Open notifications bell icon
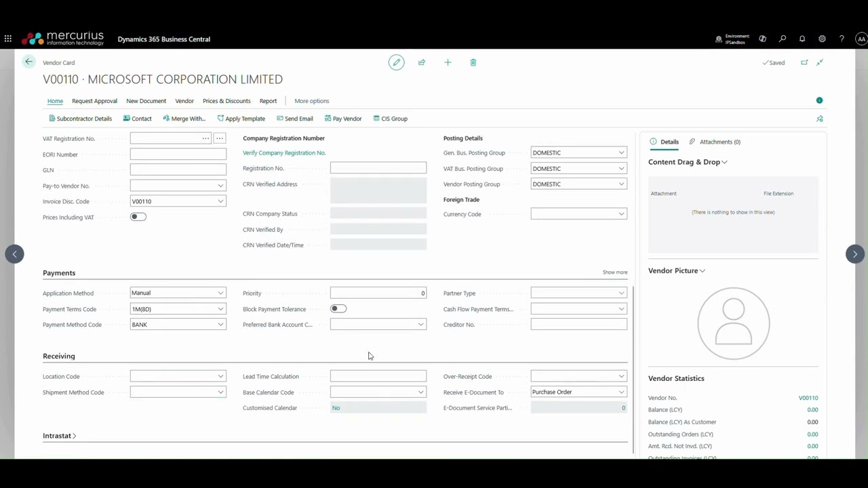 (802, 39)
